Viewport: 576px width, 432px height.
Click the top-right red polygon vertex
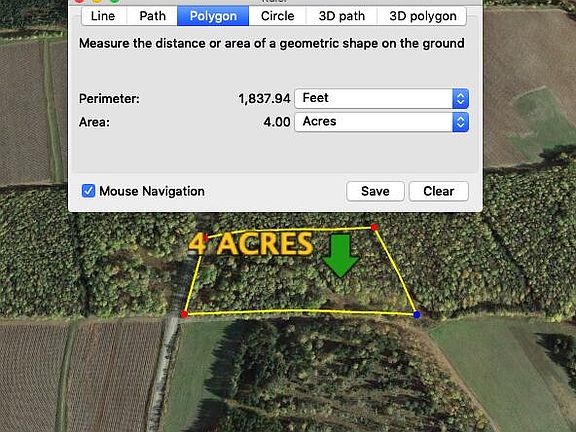(x=374, y=227)
